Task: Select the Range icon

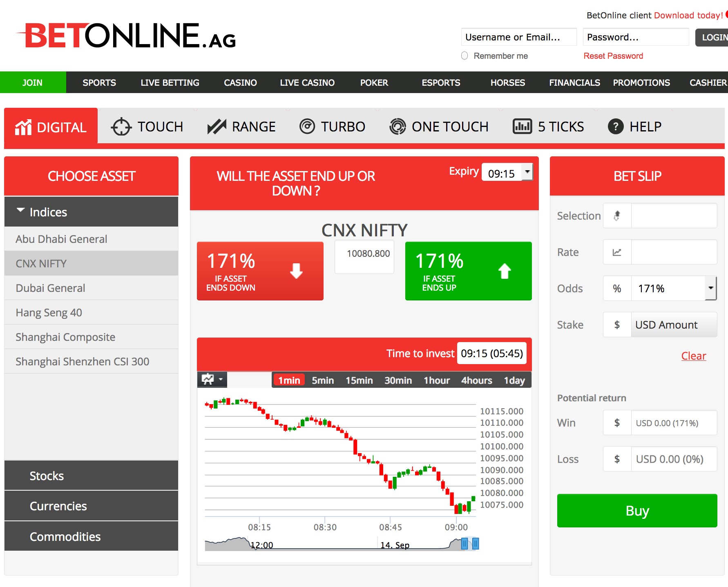Action: [x=217, y=127]
